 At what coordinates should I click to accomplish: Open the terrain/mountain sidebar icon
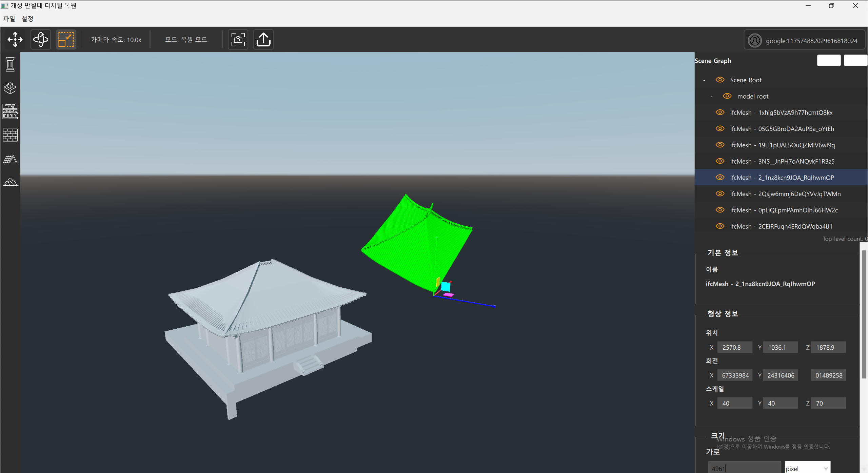pyautogui.click(x=10, y=182)
